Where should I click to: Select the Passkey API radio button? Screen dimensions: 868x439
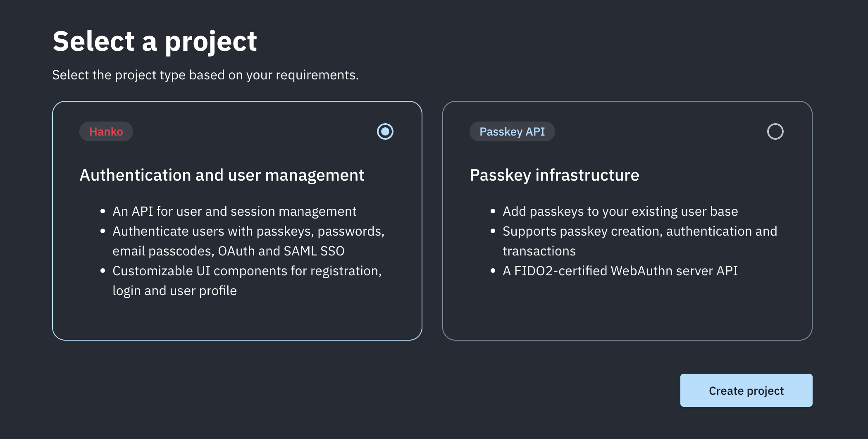tap(775, 131)
